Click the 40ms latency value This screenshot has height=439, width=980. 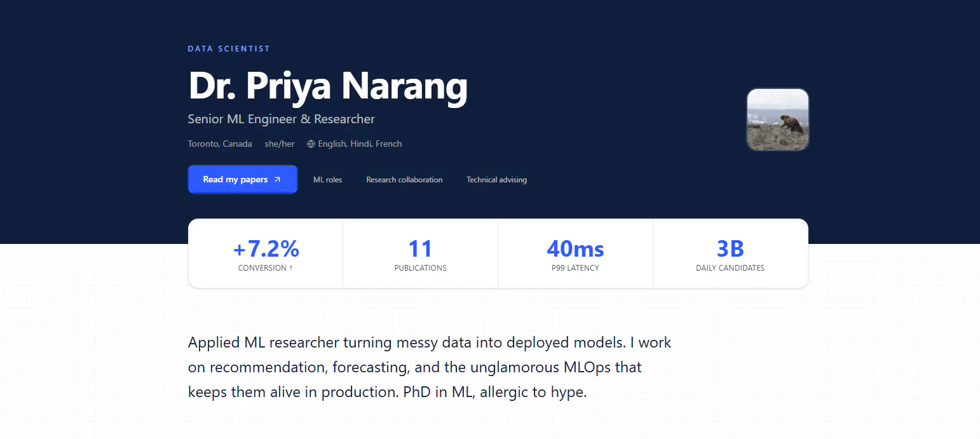tap(575, 248)
